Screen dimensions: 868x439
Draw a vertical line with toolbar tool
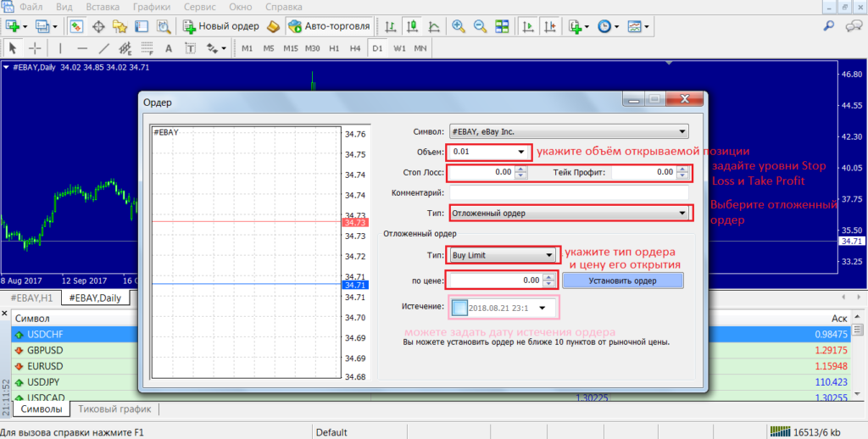point(60,48)
